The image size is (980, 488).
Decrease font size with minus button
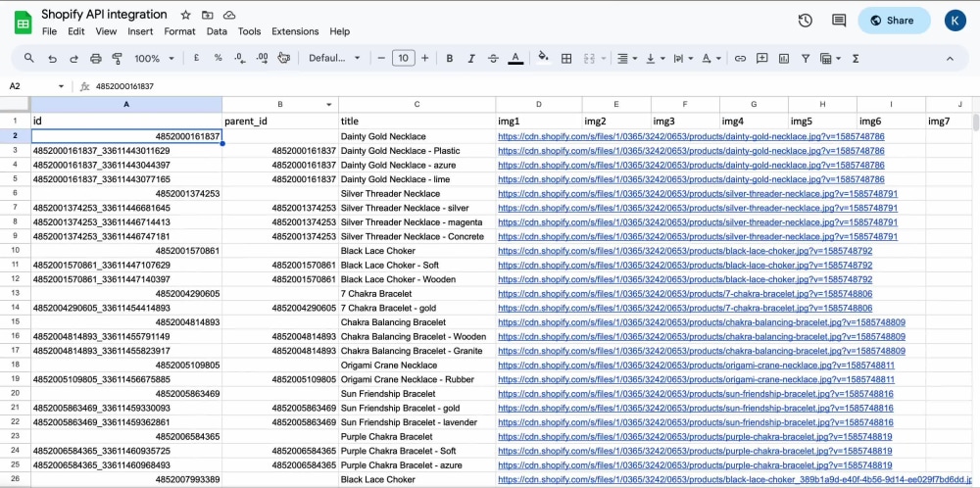[x=381, y=58]
